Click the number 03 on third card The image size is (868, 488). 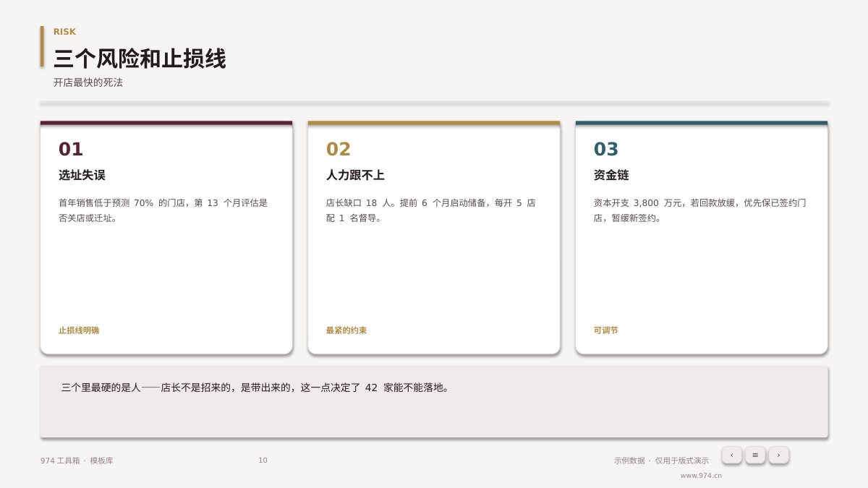tap(606, 149)
